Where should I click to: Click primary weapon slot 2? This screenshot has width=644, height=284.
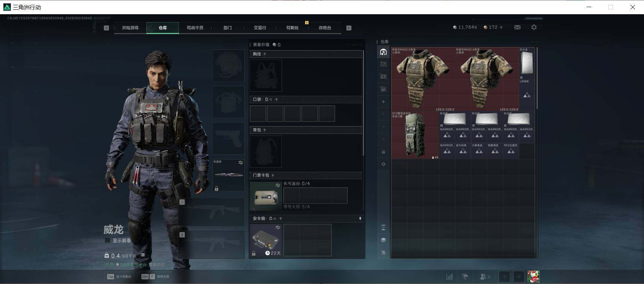click(212, 244)
